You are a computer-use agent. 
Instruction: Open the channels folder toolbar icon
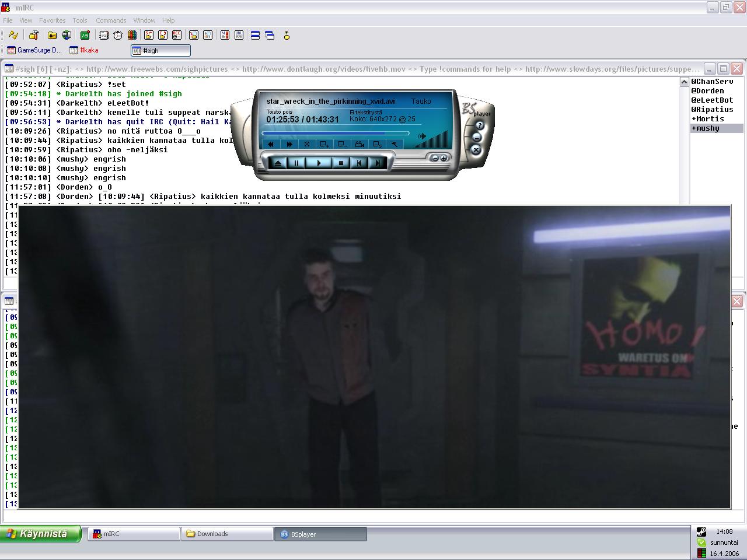point(52,35)
